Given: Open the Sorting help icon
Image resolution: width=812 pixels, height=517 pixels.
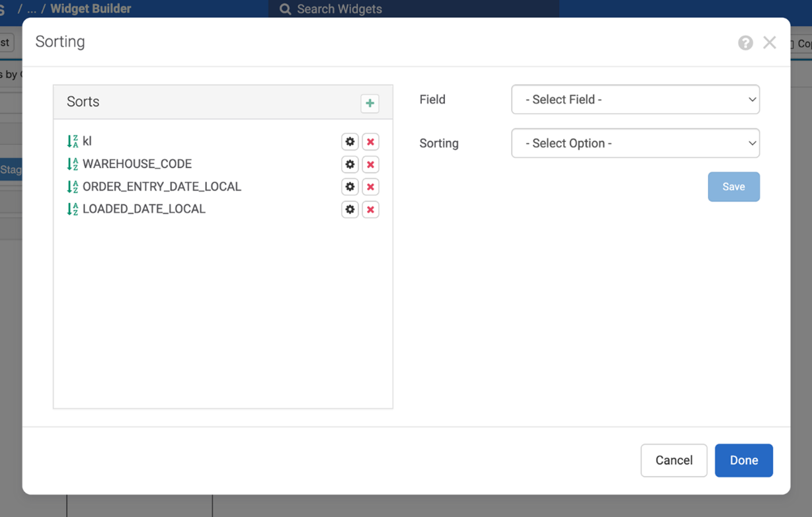Looking at the screenshot, I should [x=745, y=43].
